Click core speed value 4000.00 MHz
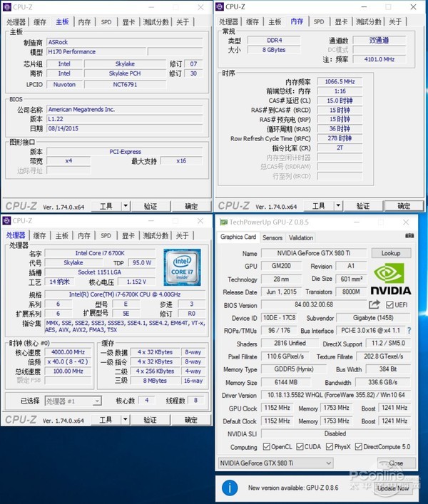The image size is (428, 504). click(68, 352)
